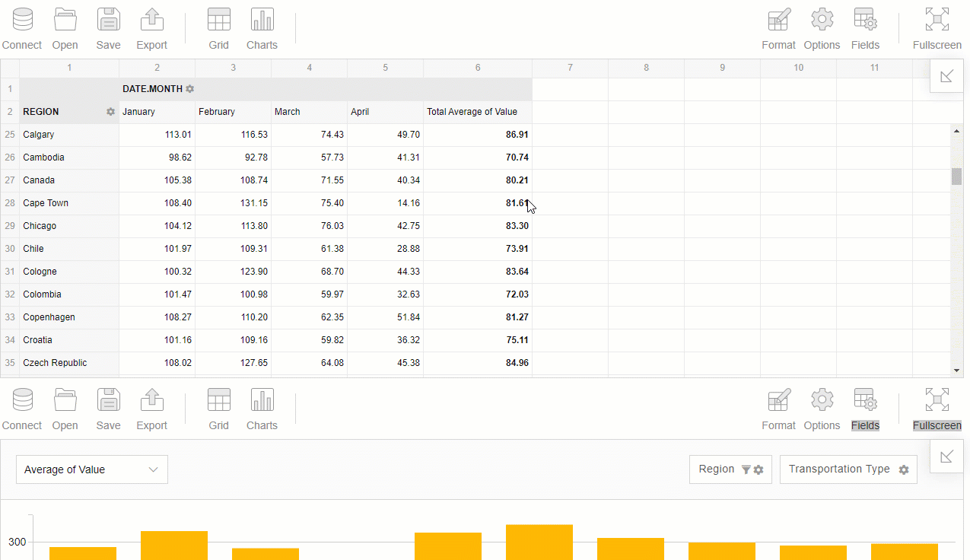
Task: Open REGION header gear filter
Action: 111,112
